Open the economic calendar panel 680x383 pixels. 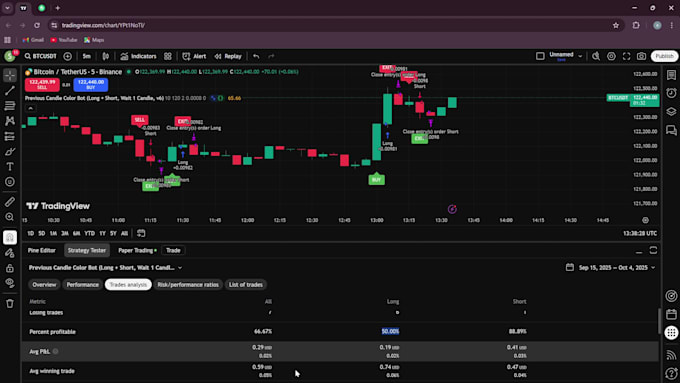click(x=671, y=314)
